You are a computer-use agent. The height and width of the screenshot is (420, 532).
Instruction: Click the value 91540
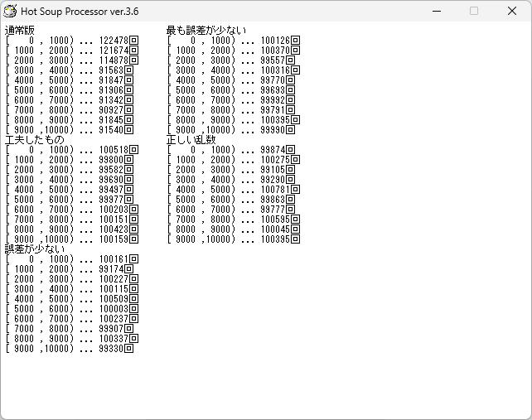[111, 130]
